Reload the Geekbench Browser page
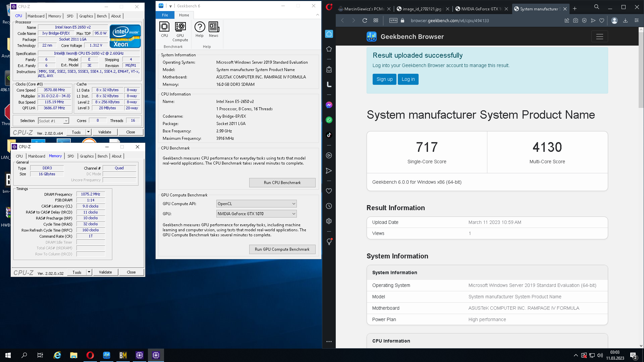Image resolution: width=644 pixels, height=362 pixels. (x=365, y=20)
